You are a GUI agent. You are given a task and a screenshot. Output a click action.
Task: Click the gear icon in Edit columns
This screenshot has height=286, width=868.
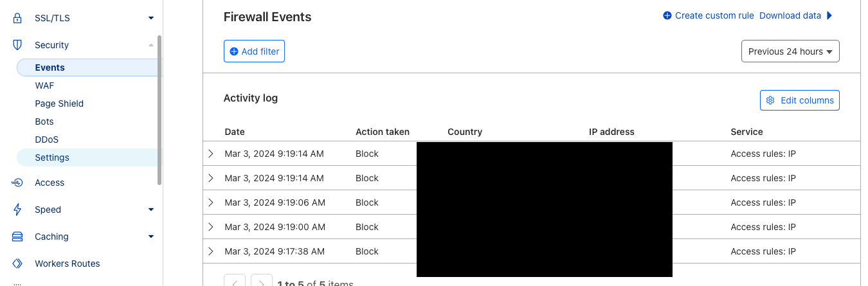770,100
